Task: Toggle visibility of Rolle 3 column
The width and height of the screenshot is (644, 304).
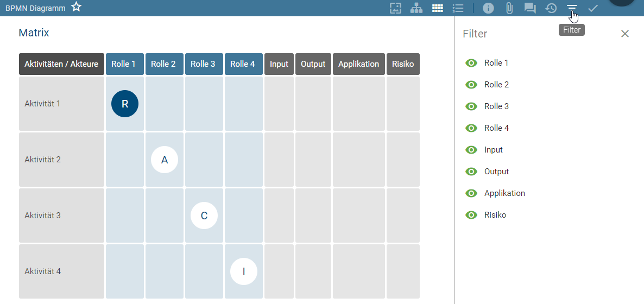Action: pos(471,106)
